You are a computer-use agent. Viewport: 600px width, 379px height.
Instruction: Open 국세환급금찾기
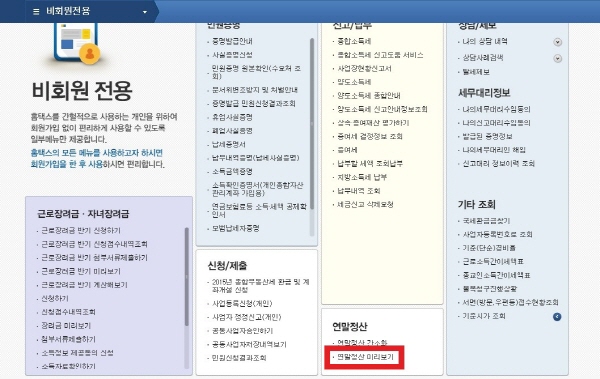[x=486, y=221]
